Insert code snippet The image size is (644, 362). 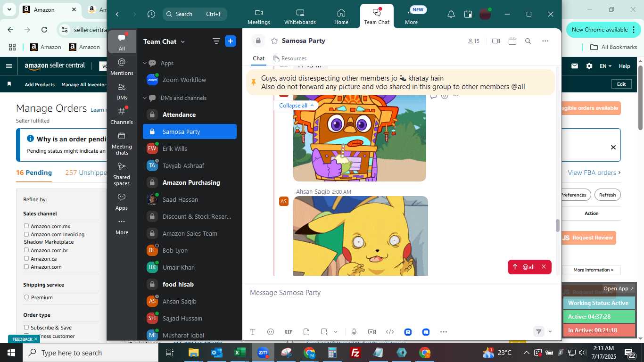coord(390,332)
